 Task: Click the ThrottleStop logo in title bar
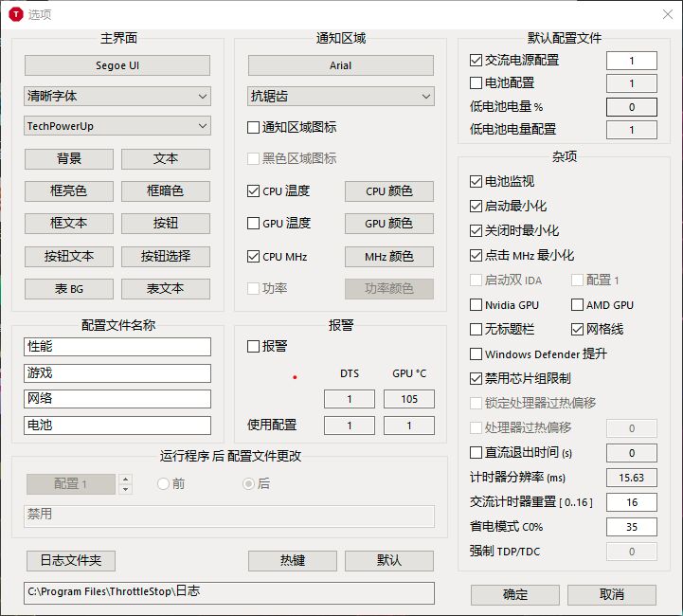pyautogui.click(x=16, y=14)
